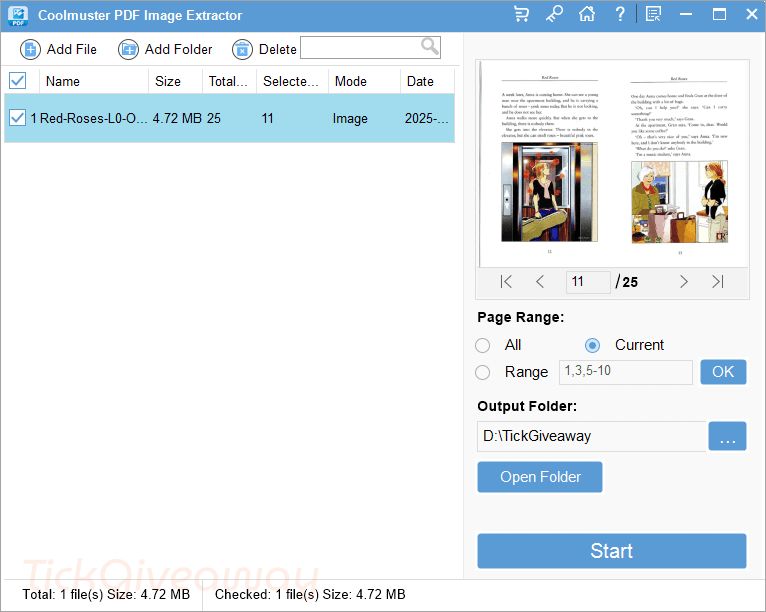Open the shopping cart purchase icon
This screenshot has width=766, height=612.
521,14
